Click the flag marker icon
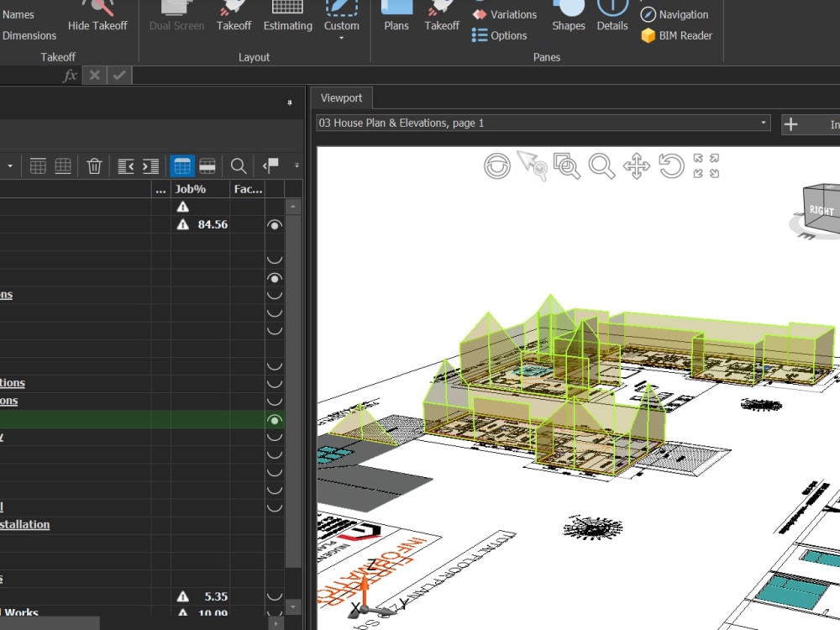 270,165
